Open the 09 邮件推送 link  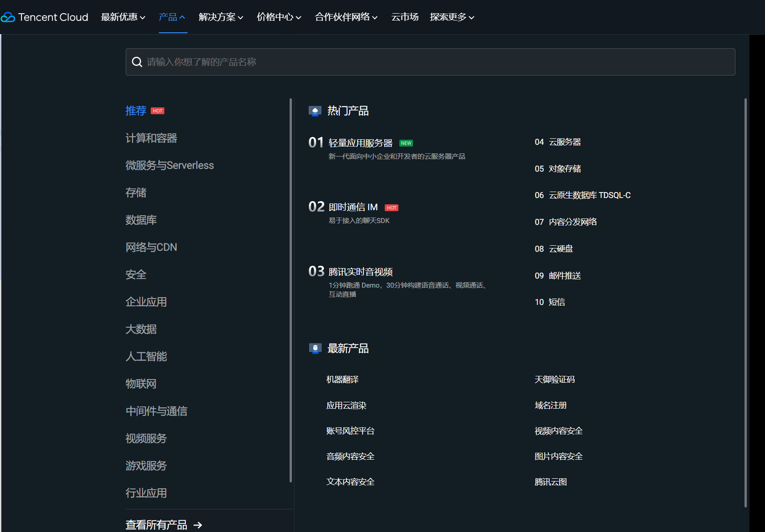coord(558,276)
